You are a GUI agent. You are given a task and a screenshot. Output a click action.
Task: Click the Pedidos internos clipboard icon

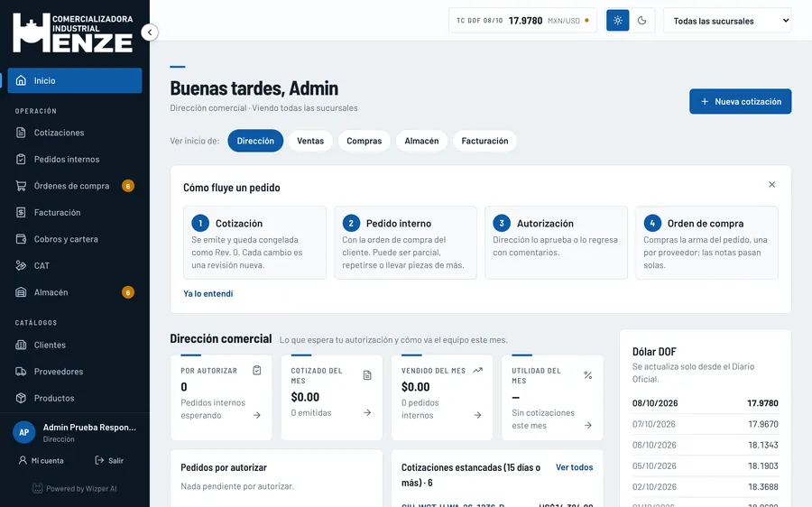click(21, 159)
